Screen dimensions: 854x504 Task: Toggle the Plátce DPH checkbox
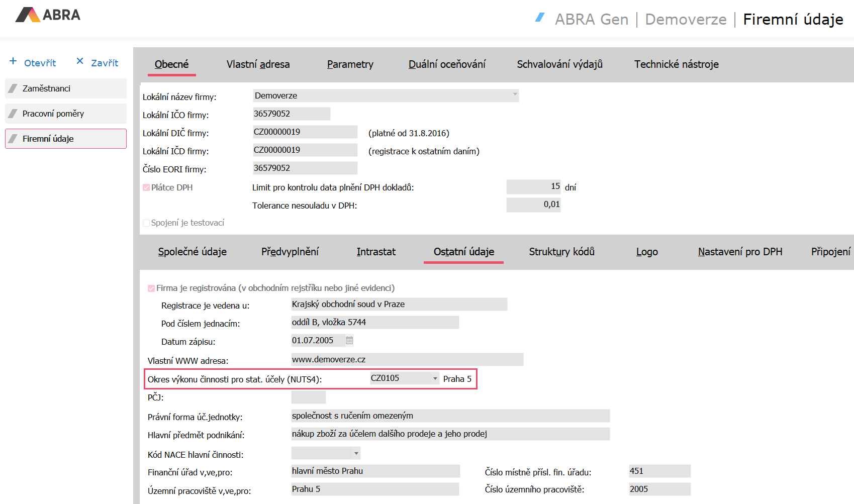pyautogui.click(x=146, y=187)
